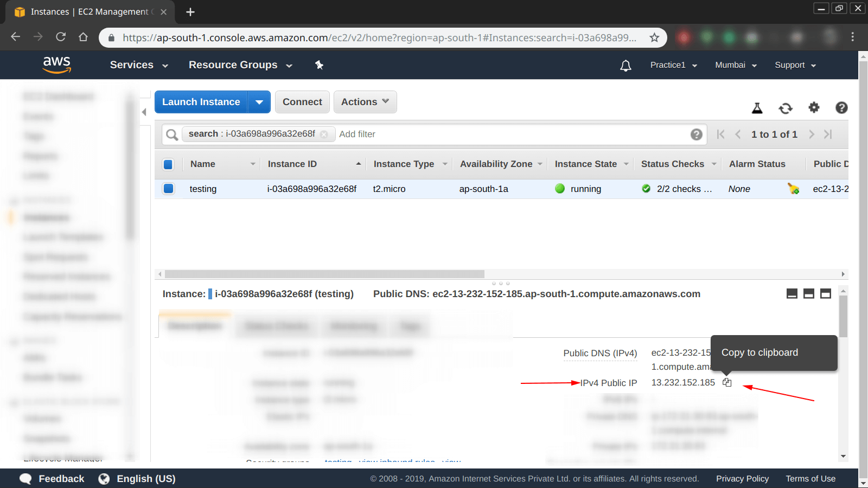This screenshot has width=868, height=488.
Task: Click the Launch Instance button
Action: click(201, 102)
